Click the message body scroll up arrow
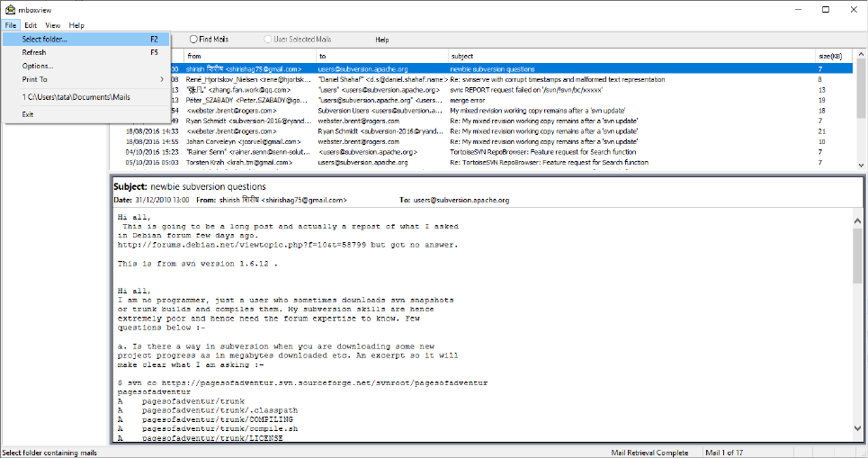868x458 pixels. (x=857, y=220)
